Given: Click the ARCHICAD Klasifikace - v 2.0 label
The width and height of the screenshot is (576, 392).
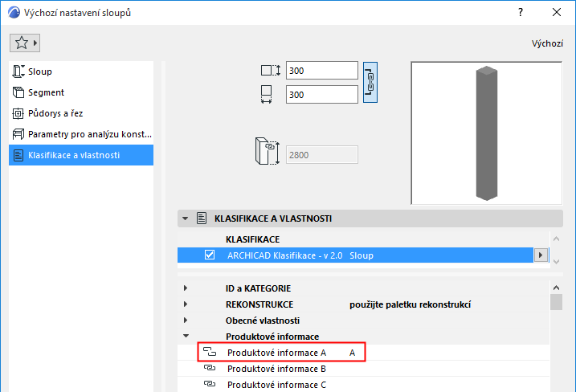Looking at the screenshot, I should click(284, 255).
